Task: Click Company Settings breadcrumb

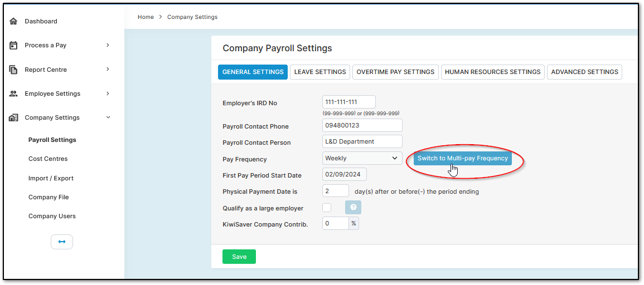Action: point(192,17)
